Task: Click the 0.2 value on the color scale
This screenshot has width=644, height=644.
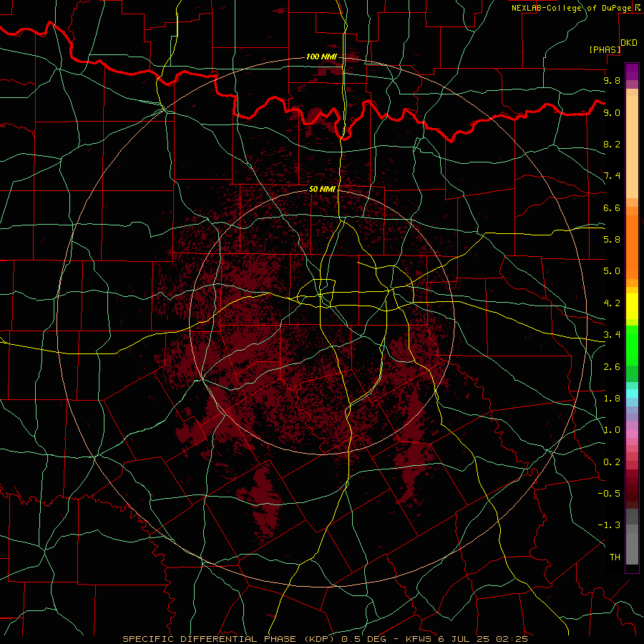Action: pyautogui.click(x=612, y=462)
